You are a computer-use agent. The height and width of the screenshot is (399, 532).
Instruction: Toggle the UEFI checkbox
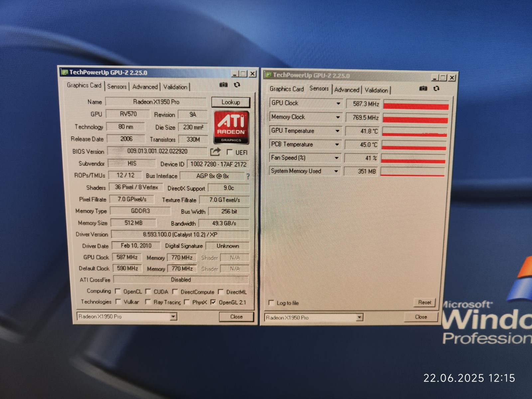(229, 152)
